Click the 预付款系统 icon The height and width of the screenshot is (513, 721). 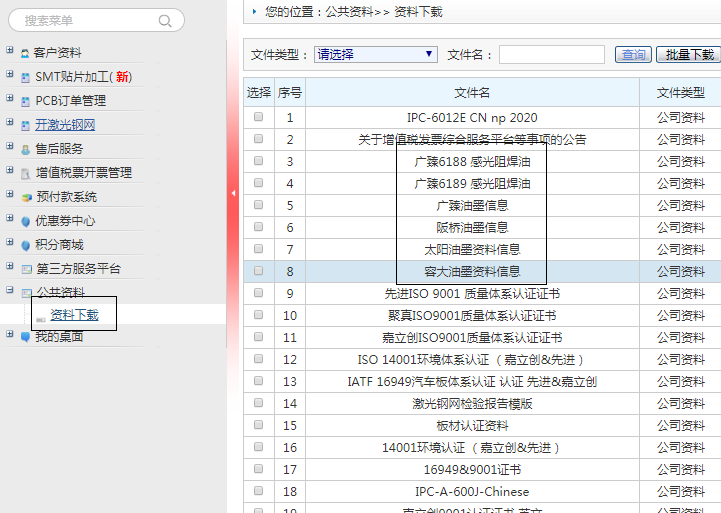coord(25,197)
